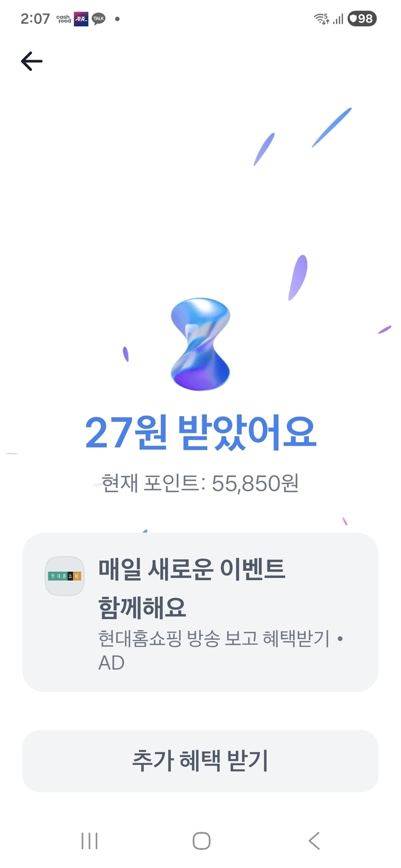Tap the cash feed status bar icon
Image resolution: width=401 pixels, height=868 pixels.
click(63, 19)
